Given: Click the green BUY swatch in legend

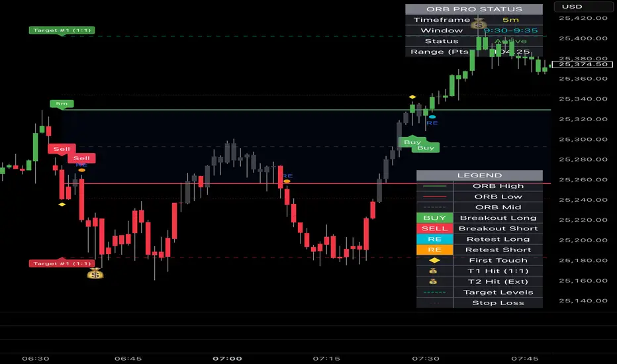Looking at the screenshot, I should point(434,218).
